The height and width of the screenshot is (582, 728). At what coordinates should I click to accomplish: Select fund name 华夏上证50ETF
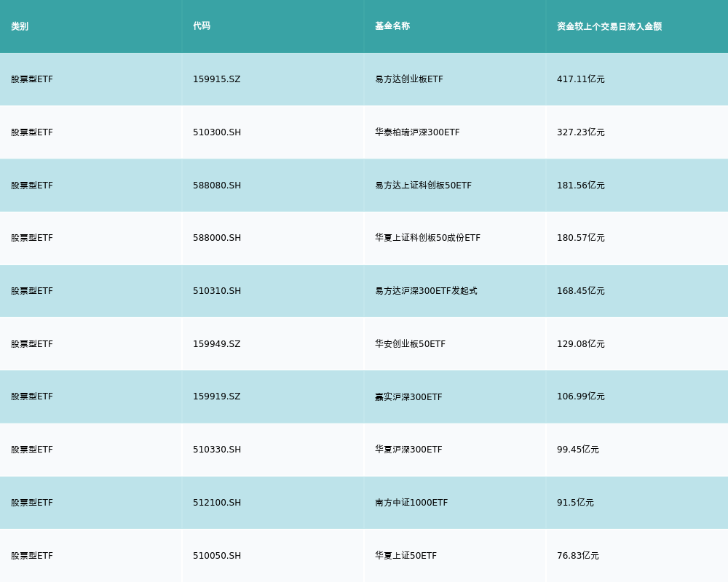405,556
